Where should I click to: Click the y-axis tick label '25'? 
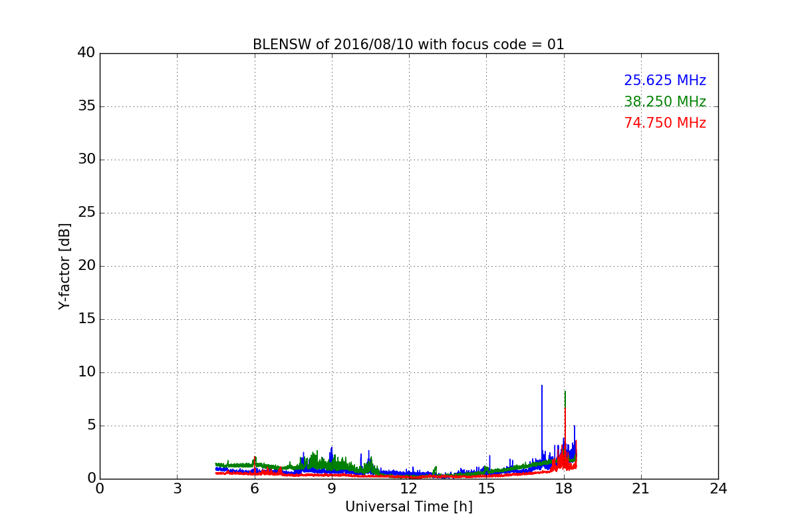[86, 213]
